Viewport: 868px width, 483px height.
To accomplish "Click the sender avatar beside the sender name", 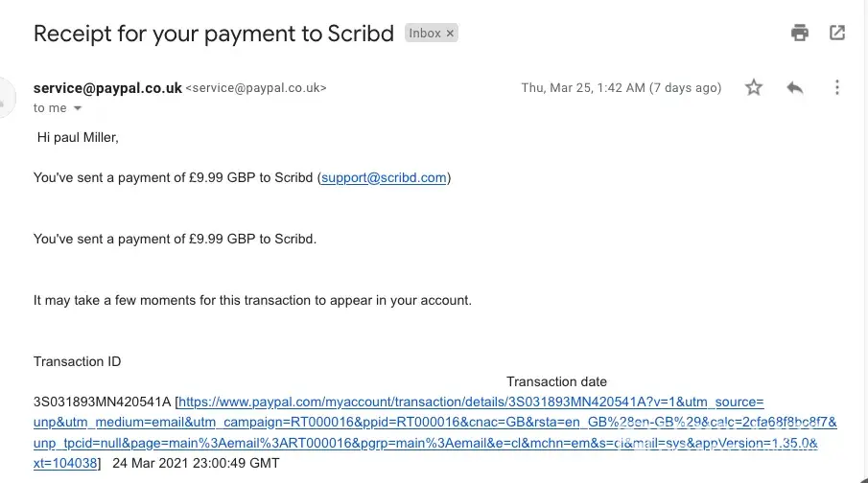I will (x=6, y=96).
